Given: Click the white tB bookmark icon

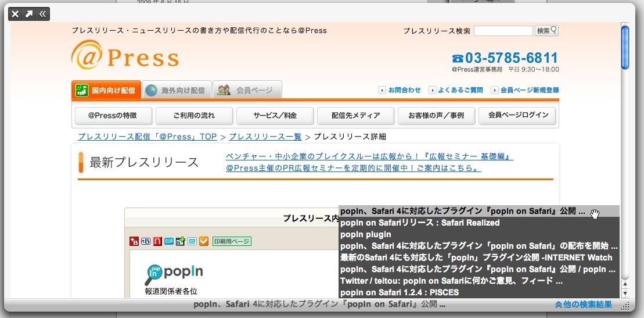Looking at the screenshot, I should [145, 241].
